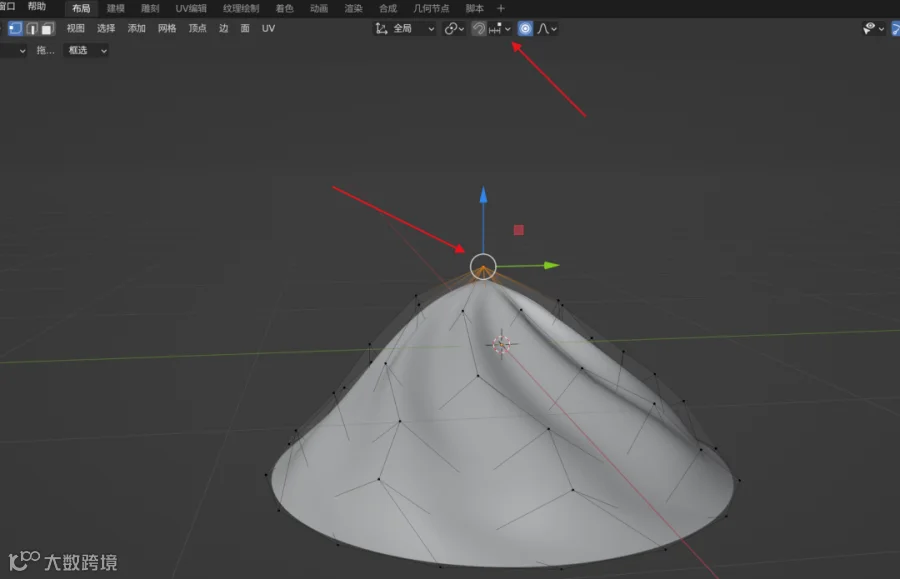The image size is (900, 579).
Task: Switch to the UV编辑 workspace tab
Action: click(x=191, y=9)
